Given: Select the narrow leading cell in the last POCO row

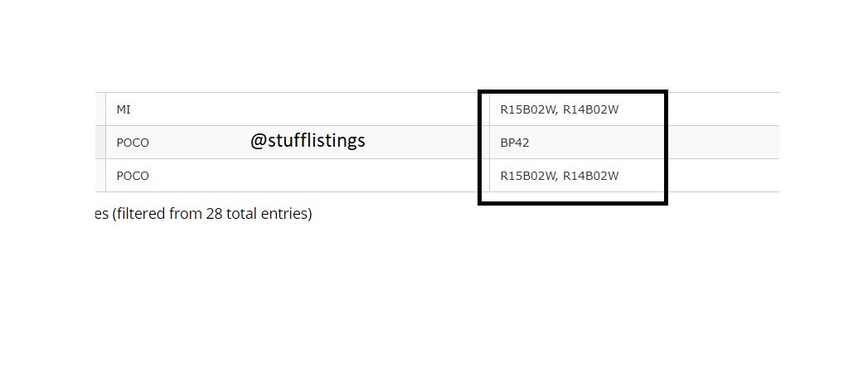Looking at the screenshot, I should click(x=99, y=176).
